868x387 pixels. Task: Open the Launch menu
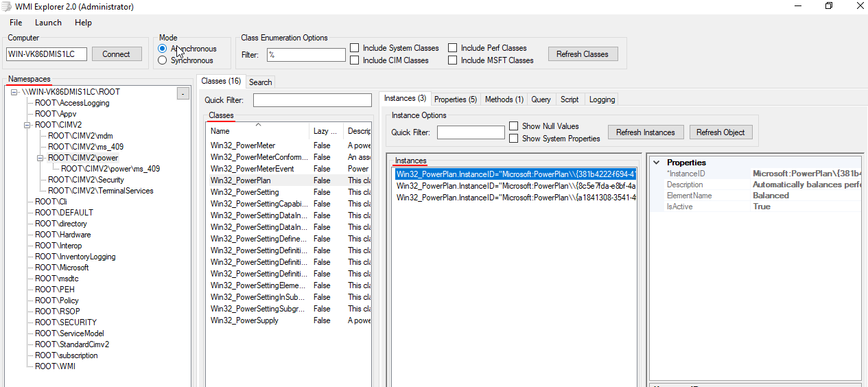[48, 23]
